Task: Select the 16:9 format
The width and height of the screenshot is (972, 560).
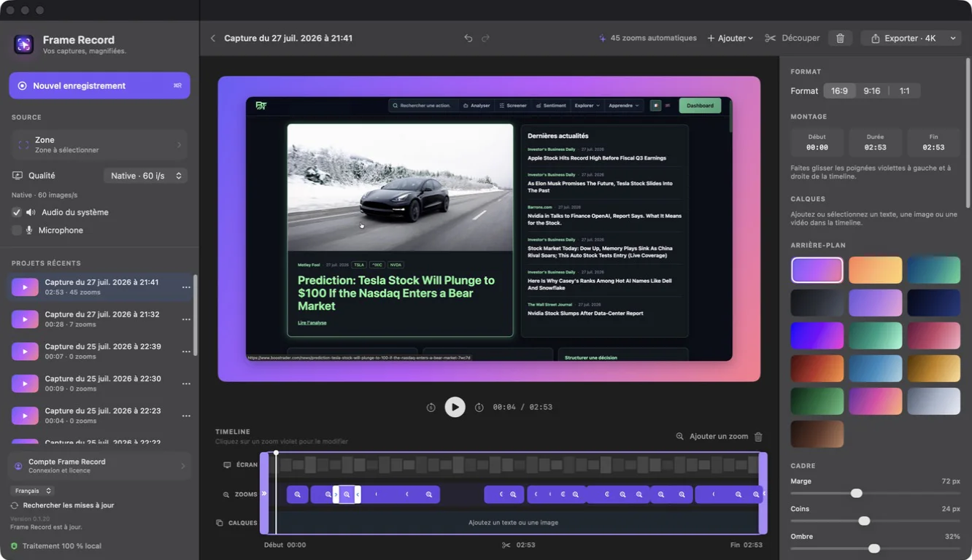Action: pyautogui.click(x=839, y=91)
